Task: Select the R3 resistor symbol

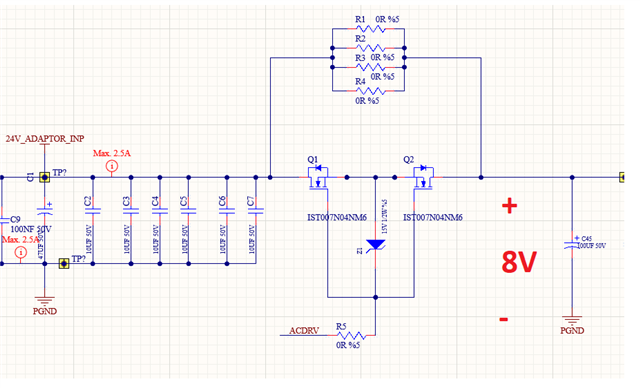Action: click(370, 67)
